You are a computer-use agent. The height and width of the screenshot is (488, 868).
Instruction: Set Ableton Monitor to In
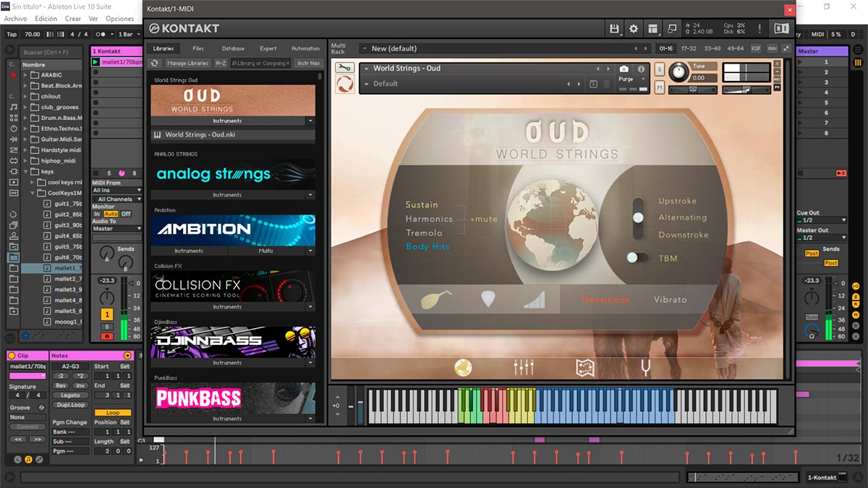point(97,214)
